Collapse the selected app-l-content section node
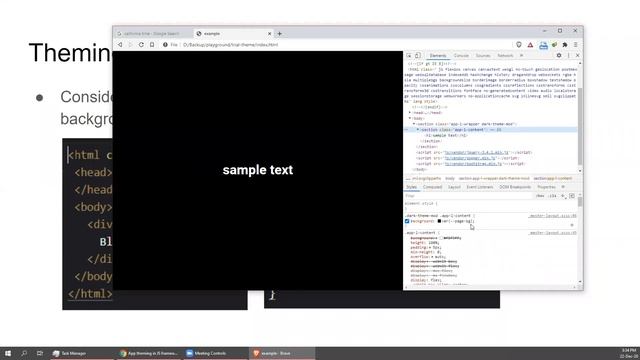Image resolution: width=640 pixels, height=360 pixels. [x=418, y=130]
